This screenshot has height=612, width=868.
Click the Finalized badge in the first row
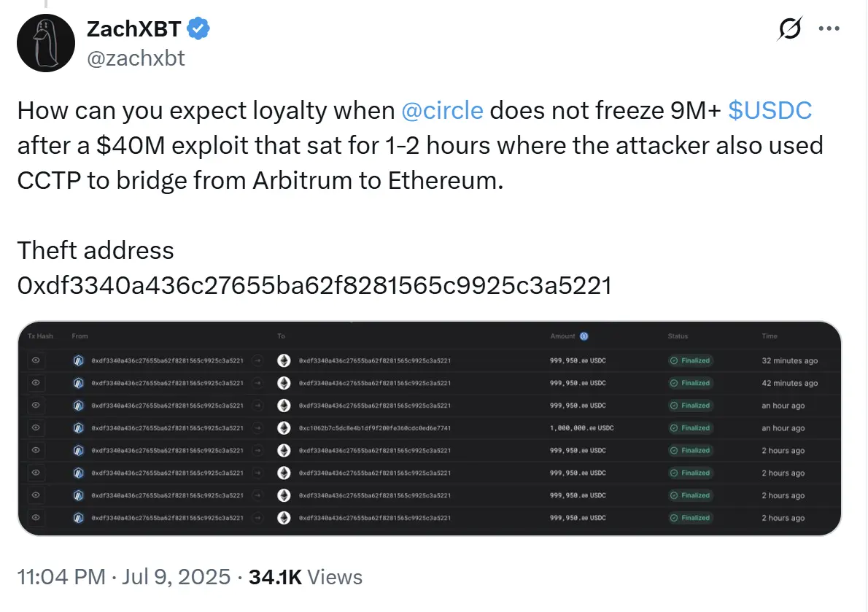689,360
